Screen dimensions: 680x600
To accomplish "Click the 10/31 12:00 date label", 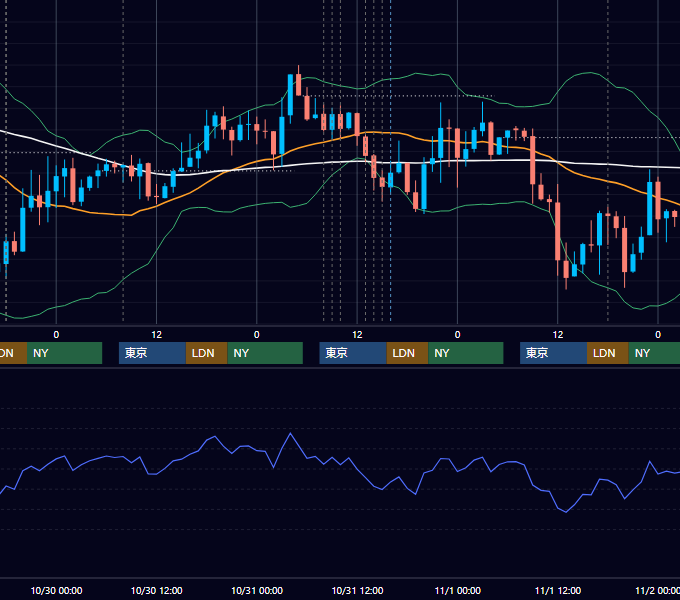I will pos(357,590).
